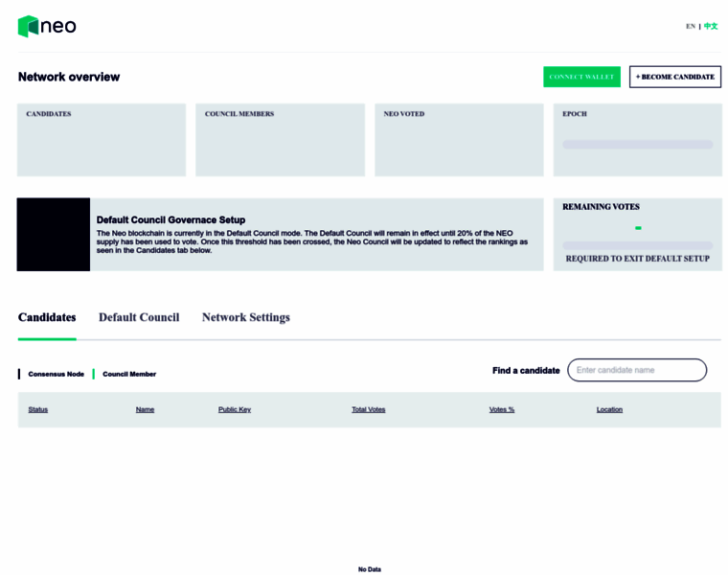Viewport: 728px width, 575px height.
Task: Click the Council Member legend label
Action: tap(129, 374)
